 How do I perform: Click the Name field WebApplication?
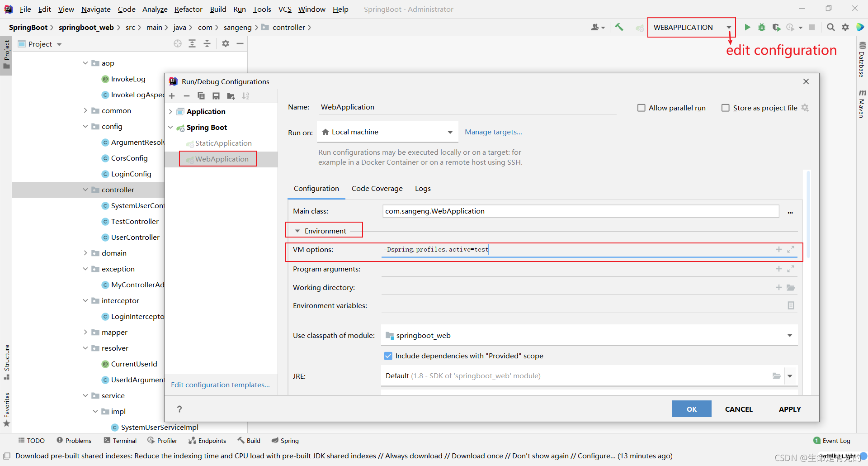click(468, 107)
